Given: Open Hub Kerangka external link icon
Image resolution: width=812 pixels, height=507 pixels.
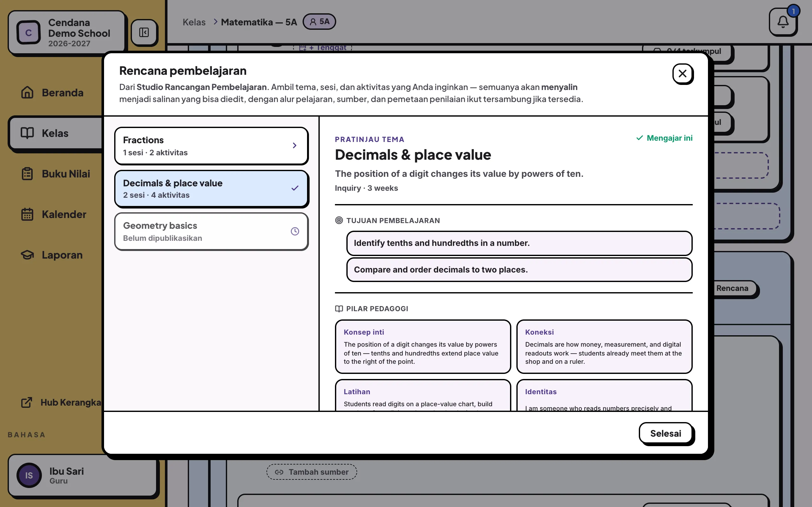Looking at the screenshot, I should (x=27, y=402).
